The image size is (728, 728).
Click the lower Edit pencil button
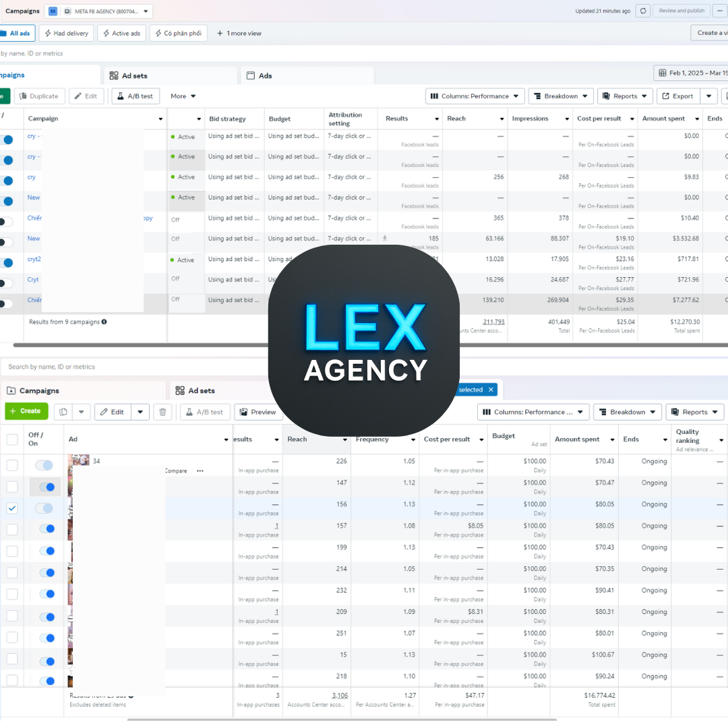(113, 412)
